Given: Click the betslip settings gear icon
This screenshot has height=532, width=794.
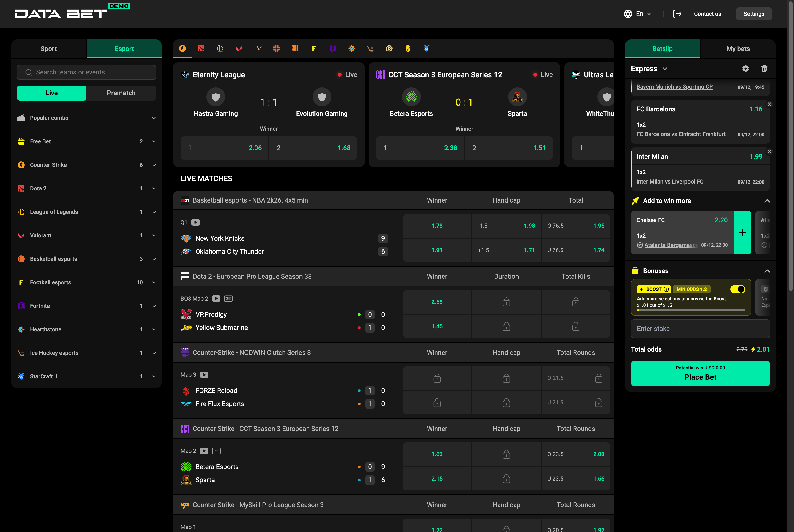Looking at the screenshot, I should (745, 69).
